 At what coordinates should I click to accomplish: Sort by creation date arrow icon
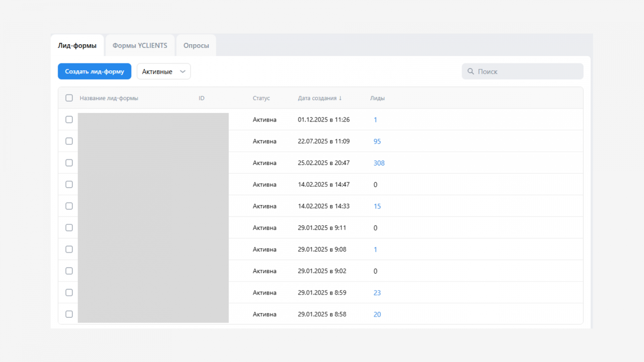tap(341, 98)
